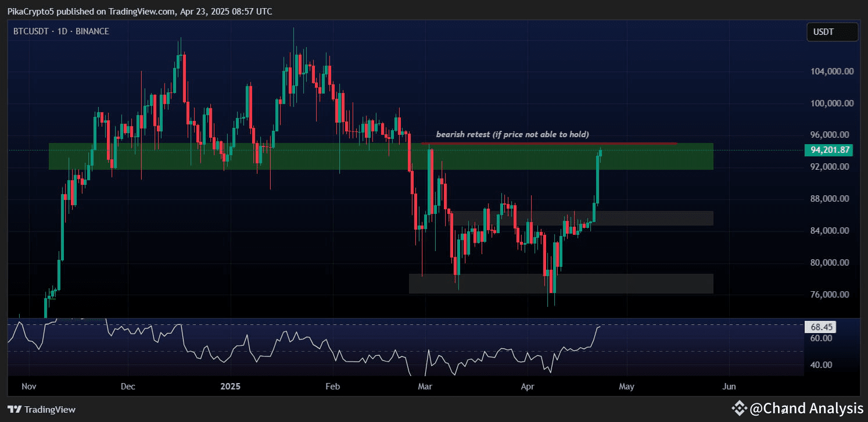Screen dimensions: 868x422
Task: Click the 68.45 RSI value label
Action: 820,327
